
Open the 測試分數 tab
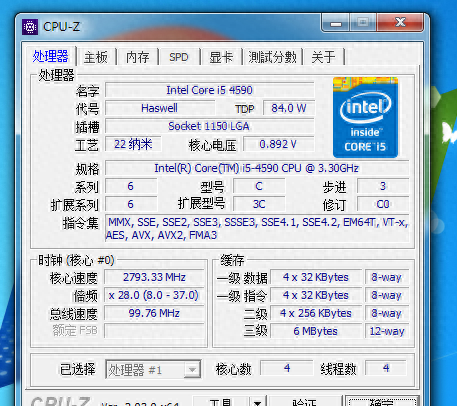(272, 57)
